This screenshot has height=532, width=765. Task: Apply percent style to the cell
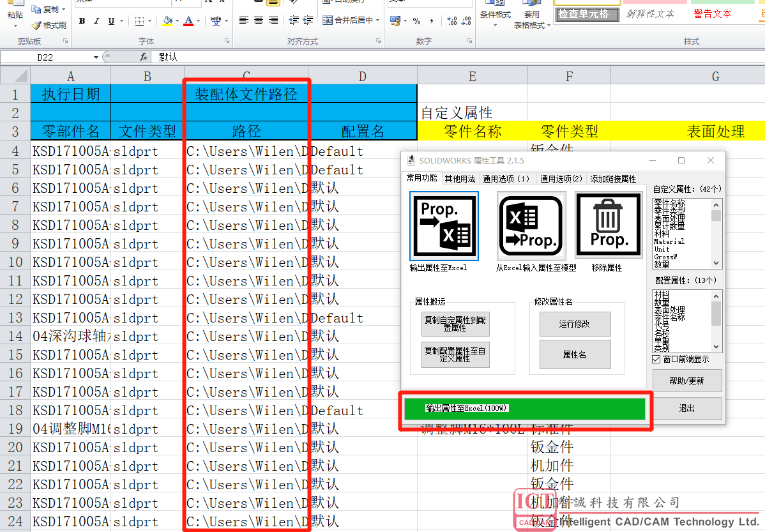coord(416,21)
